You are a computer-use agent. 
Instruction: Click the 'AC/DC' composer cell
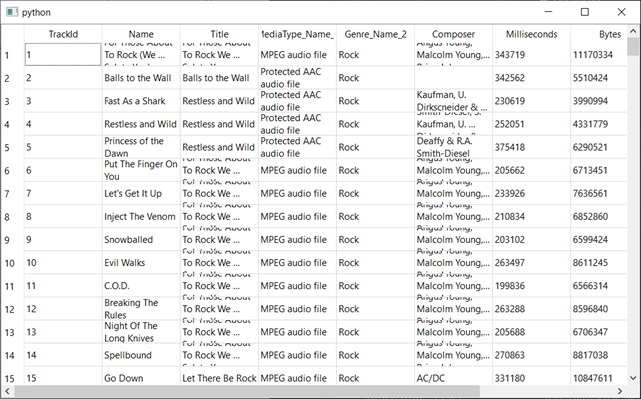click(x=453, y=376)
